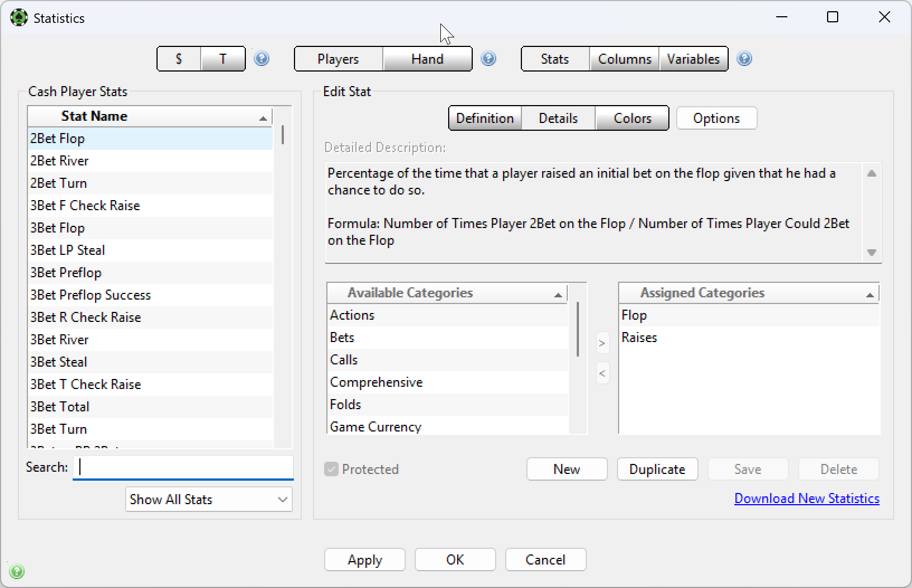Screen dimensions: 912x588
Task: Click help icon next to $ T toggle
Action: point(262,59)
